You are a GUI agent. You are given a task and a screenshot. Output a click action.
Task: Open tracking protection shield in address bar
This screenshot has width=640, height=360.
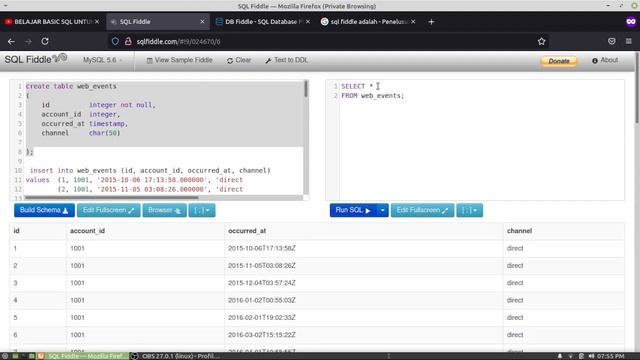tap(115, 41)
